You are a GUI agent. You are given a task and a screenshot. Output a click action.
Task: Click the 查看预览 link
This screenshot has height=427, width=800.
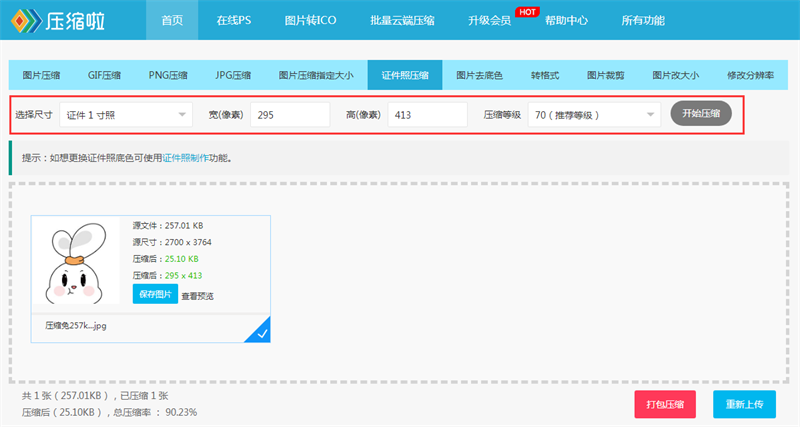click(197, 296)
